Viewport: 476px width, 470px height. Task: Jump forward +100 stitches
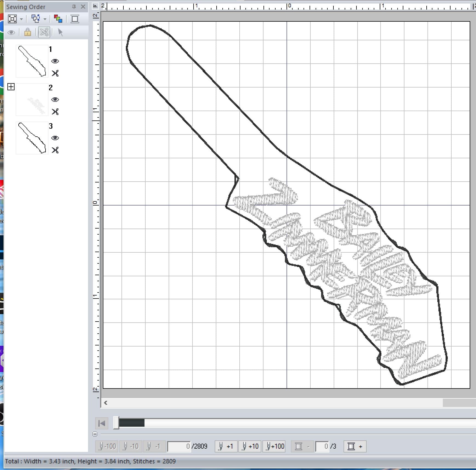pos(274,446)
